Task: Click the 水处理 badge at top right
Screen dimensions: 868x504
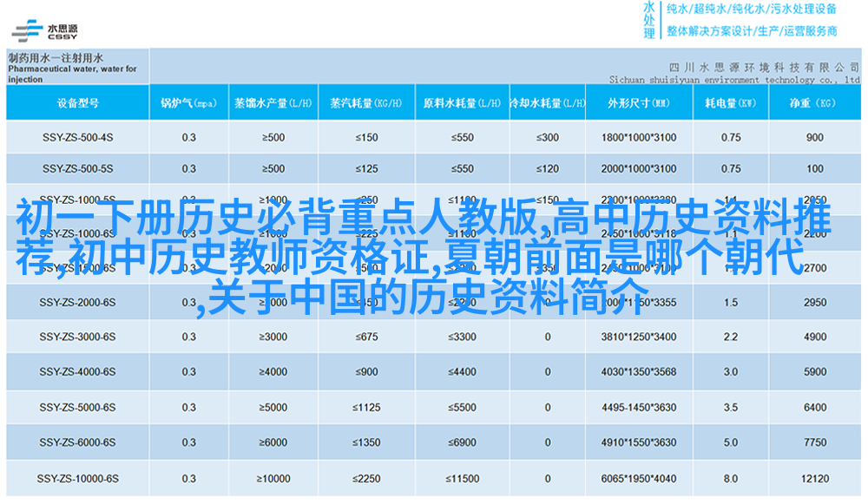Action: [648, 20]
